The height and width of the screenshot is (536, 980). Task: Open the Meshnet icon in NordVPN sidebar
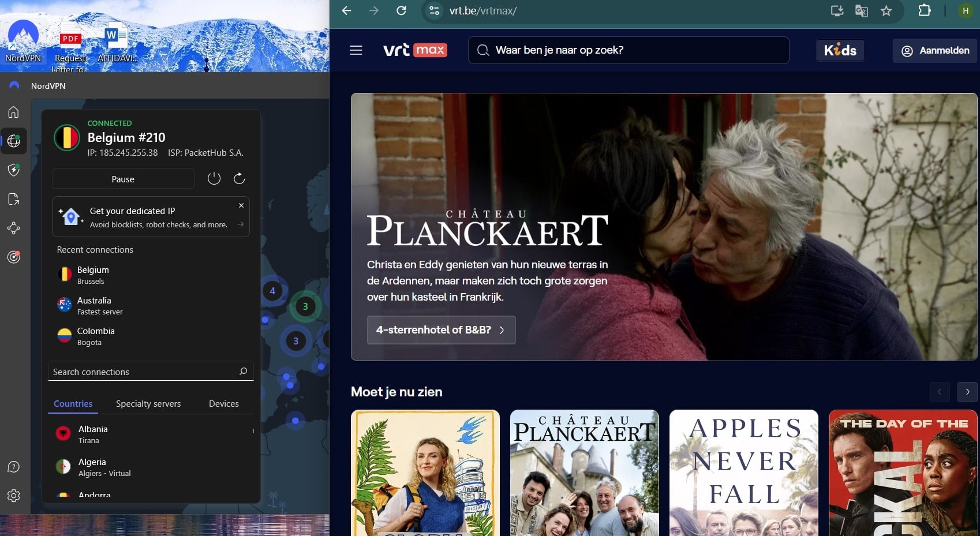[13, 228]
